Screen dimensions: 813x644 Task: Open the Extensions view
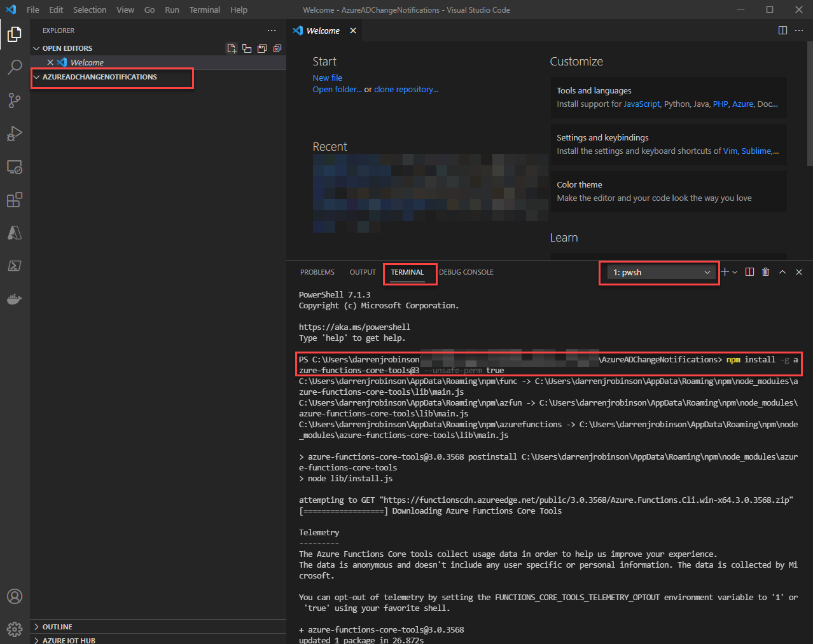pos(14,200)
